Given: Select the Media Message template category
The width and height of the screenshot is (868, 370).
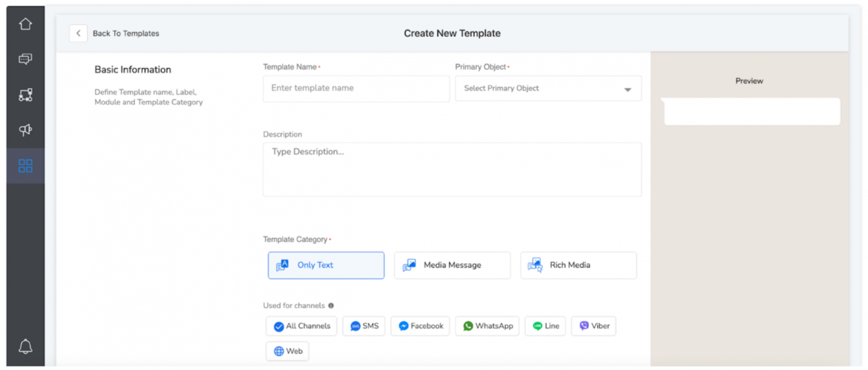Looking at the screenshot, I should (x=452, y=265).
